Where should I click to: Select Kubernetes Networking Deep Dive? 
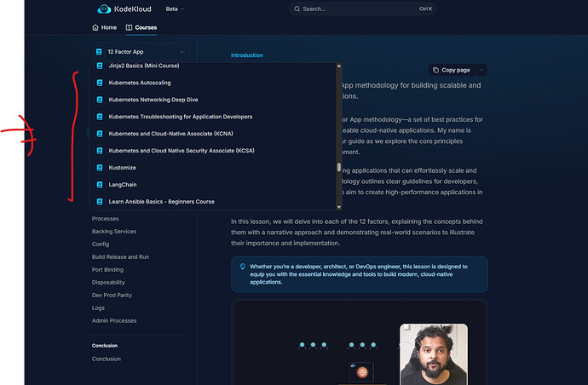point(214,100)
